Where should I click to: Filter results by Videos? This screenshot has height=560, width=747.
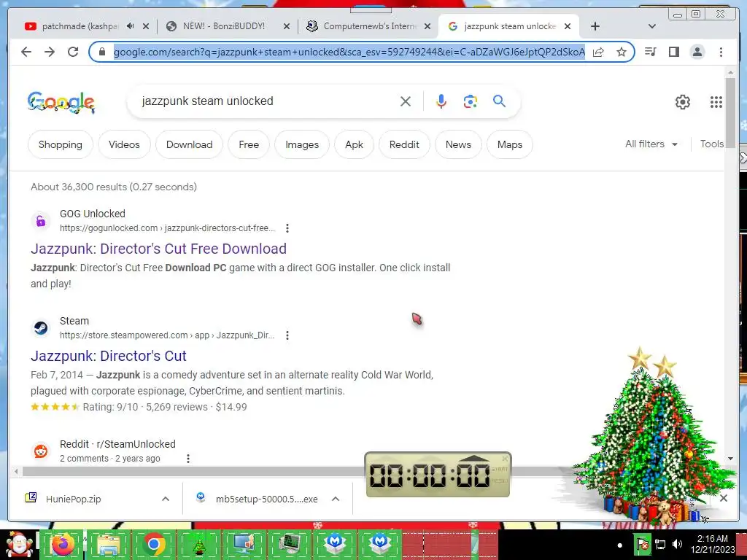(124, 144)
